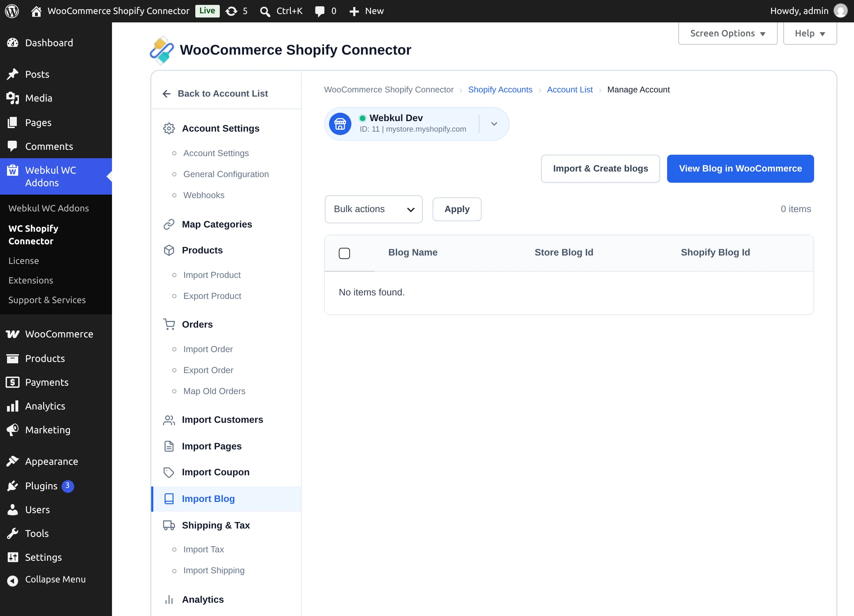Screen dimensions: 854x616
Task: Open the Import Product link
Action: coord(212,275)
